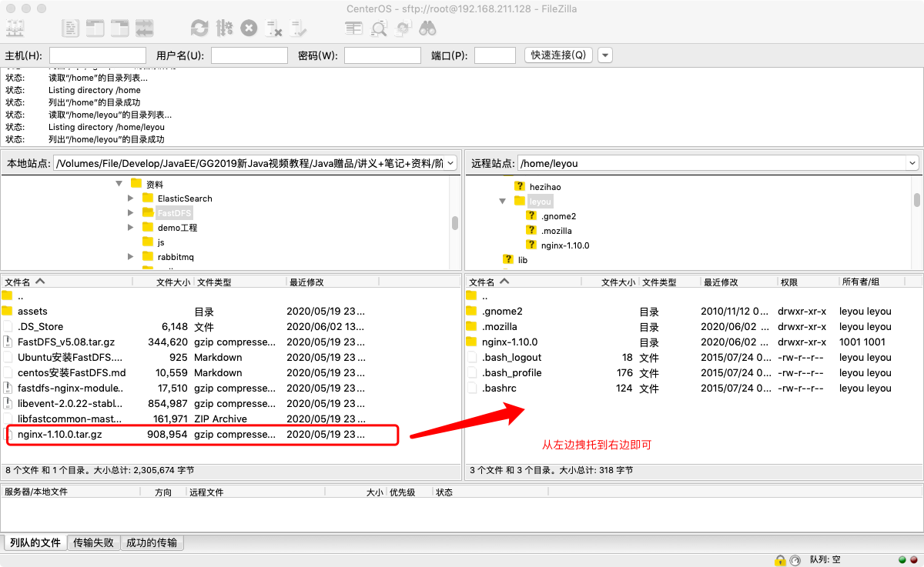
Task: Refresh the file and folder lists
Action: [x=199, y=29]
